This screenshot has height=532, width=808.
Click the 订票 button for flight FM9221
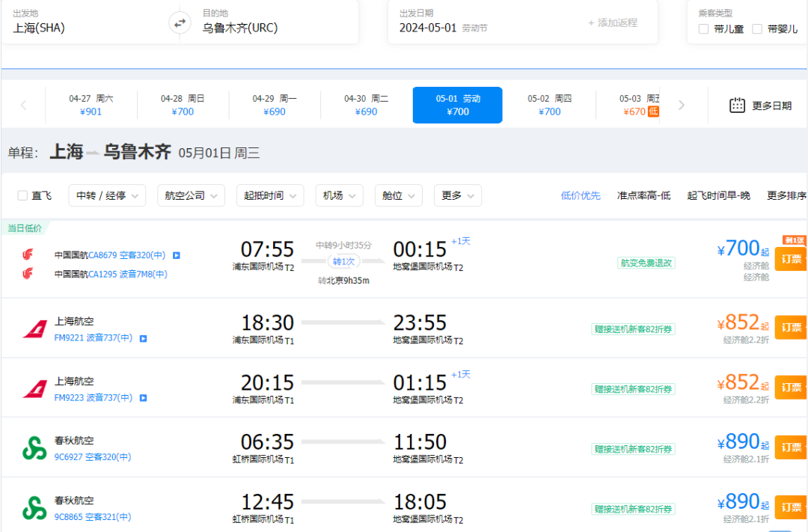point(791,327)
